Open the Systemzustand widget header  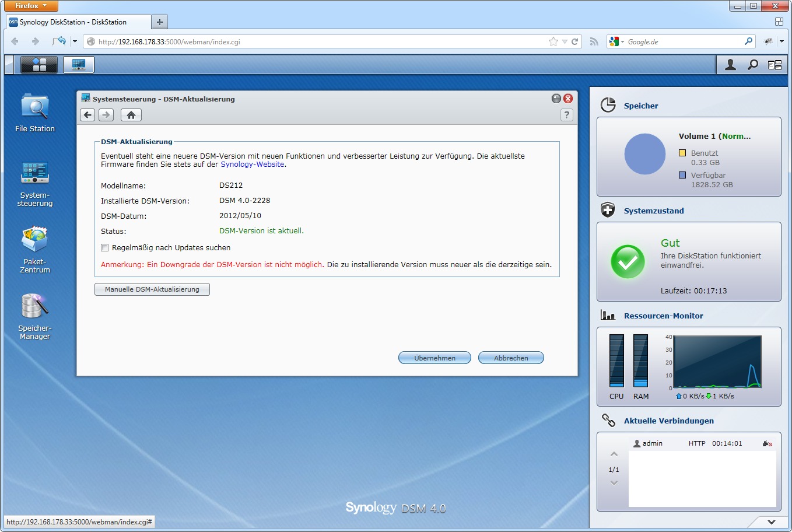pyautogui.click(x=654, y=211)
